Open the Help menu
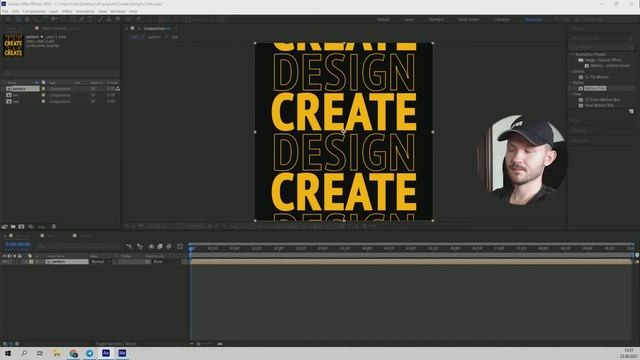Image resolution: width=640 pixels, height=360 pixels. [133, 11]
